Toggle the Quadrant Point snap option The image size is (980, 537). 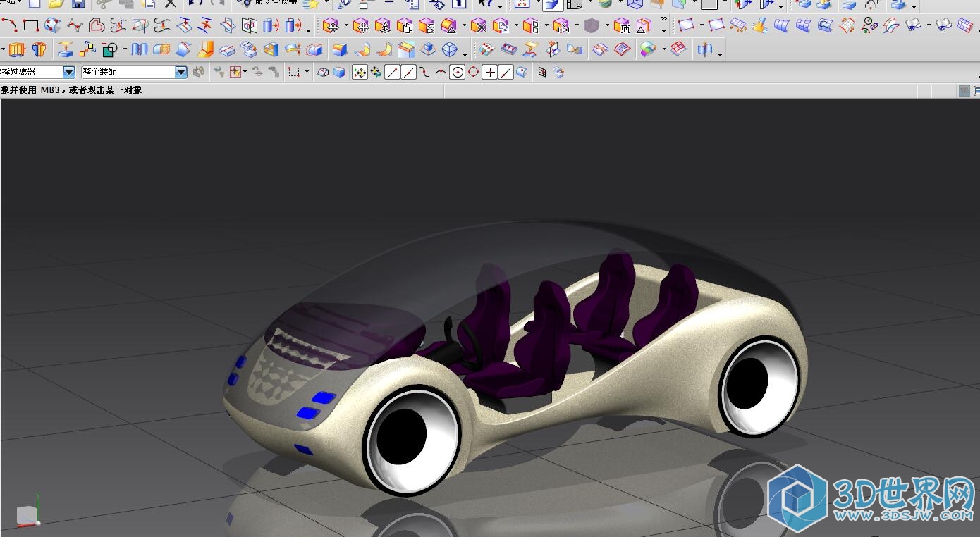coord(473,72)
